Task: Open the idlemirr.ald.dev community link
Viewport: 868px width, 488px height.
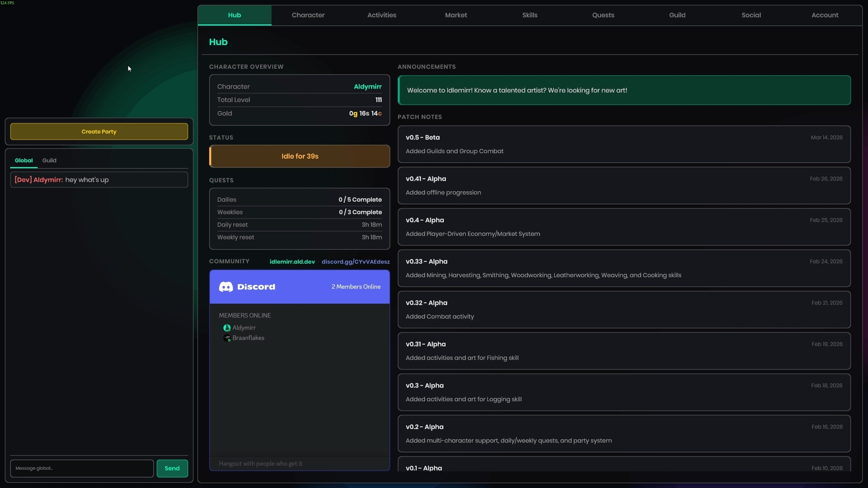Action: coord(292,262)
